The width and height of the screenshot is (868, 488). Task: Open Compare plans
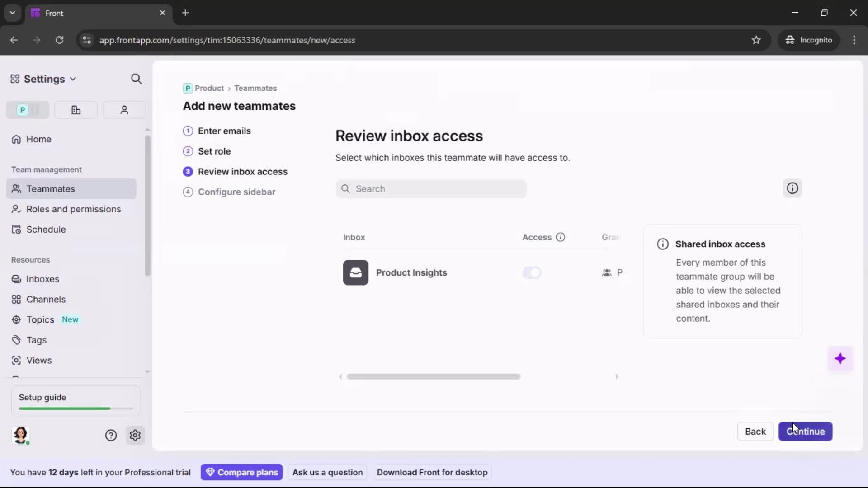[241, 472]
